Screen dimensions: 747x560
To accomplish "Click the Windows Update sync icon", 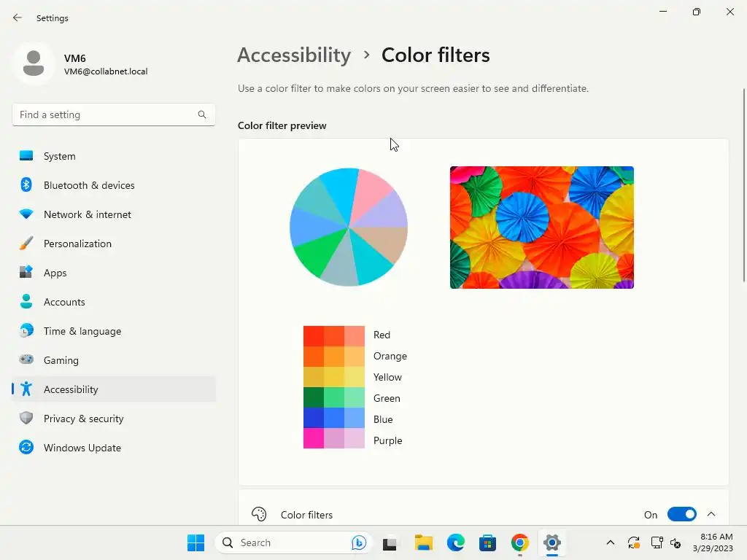I will [26, 447].
